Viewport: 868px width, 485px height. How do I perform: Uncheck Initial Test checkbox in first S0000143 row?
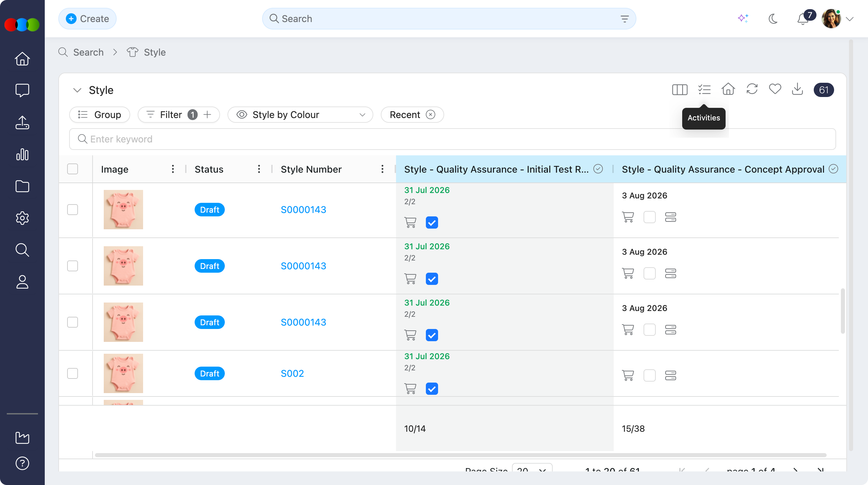click(432, 222)
